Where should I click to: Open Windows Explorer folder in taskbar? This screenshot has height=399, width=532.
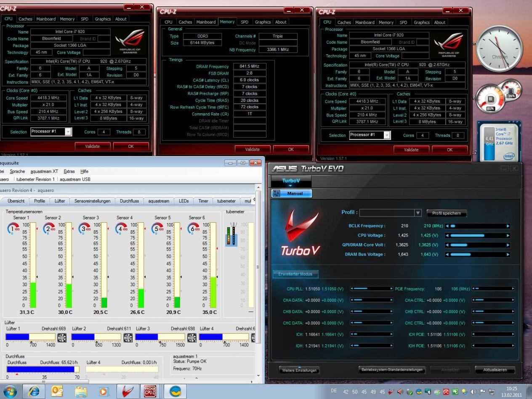[x=81, y=391]
